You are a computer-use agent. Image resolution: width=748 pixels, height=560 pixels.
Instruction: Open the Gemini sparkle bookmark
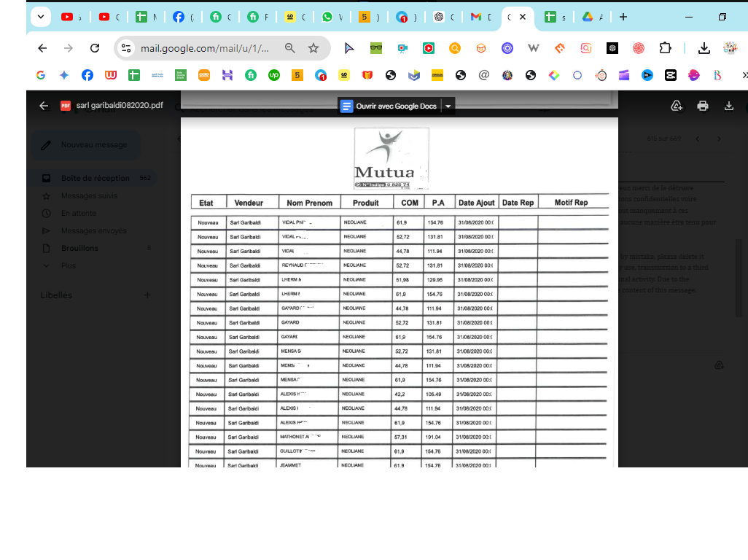(x=64, y=75)
